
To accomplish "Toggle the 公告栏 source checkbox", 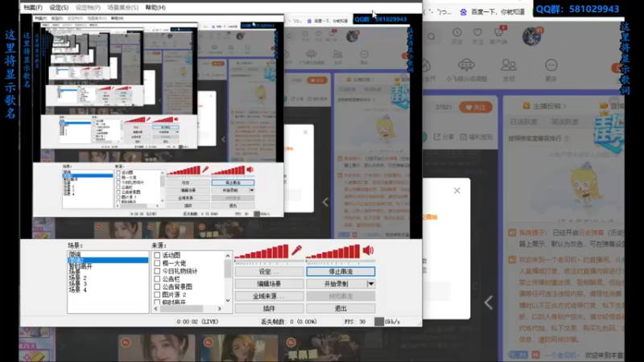I will coord(157,278).
